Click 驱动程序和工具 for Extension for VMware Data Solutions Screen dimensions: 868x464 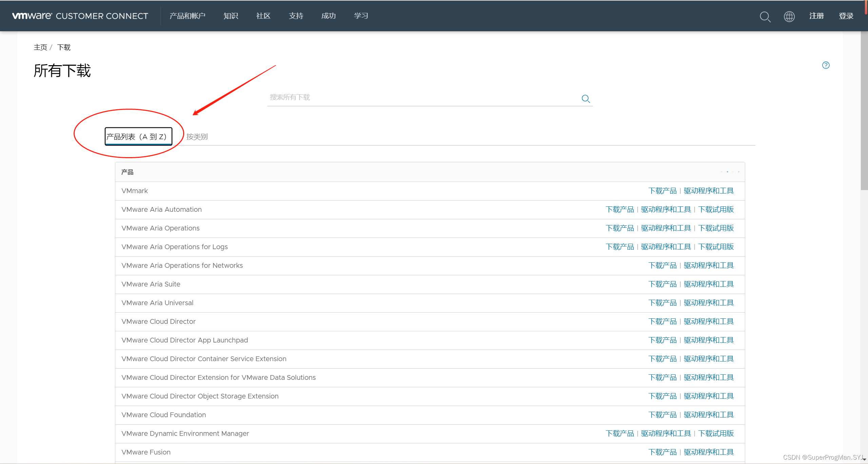click(x=709, y=377)
